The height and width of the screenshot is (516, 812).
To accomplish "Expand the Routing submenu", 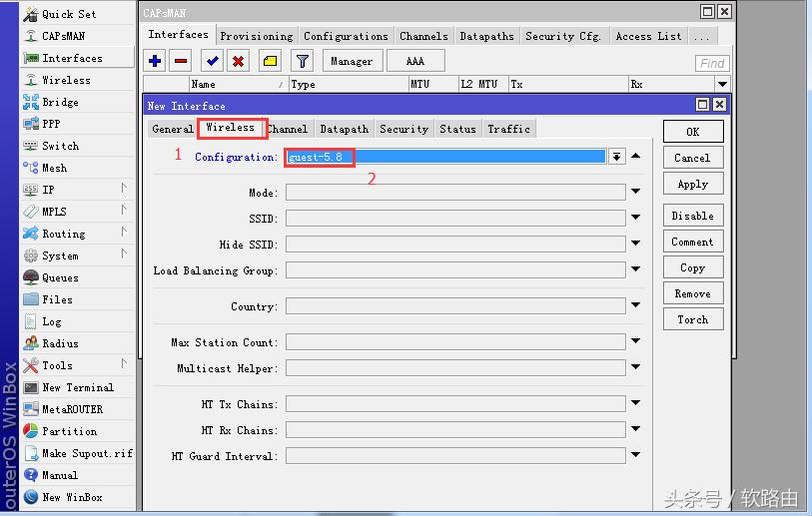I will 124,232.
